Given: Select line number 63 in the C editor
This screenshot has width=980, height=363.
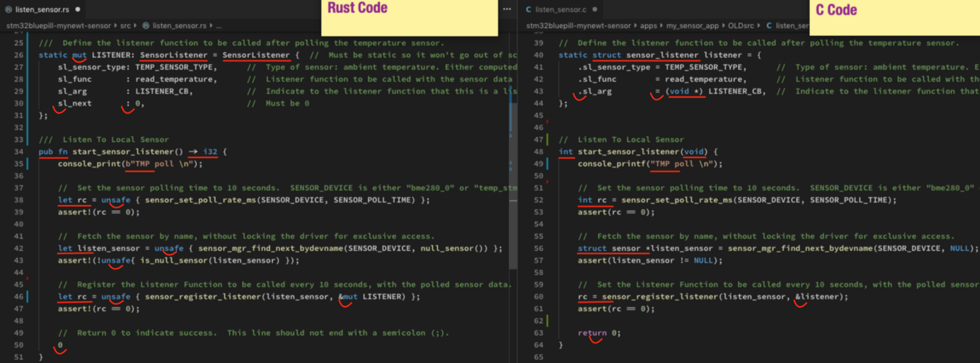Looking at the screenshot, I should click(538, 333).
